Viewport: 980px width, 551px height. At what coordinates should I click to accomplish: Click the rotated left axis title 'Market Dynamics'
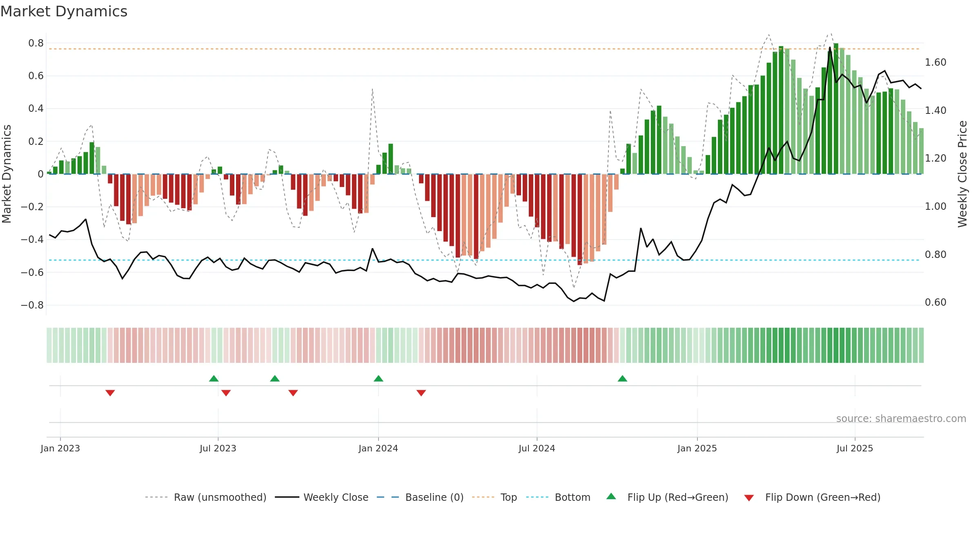(7, 174)
